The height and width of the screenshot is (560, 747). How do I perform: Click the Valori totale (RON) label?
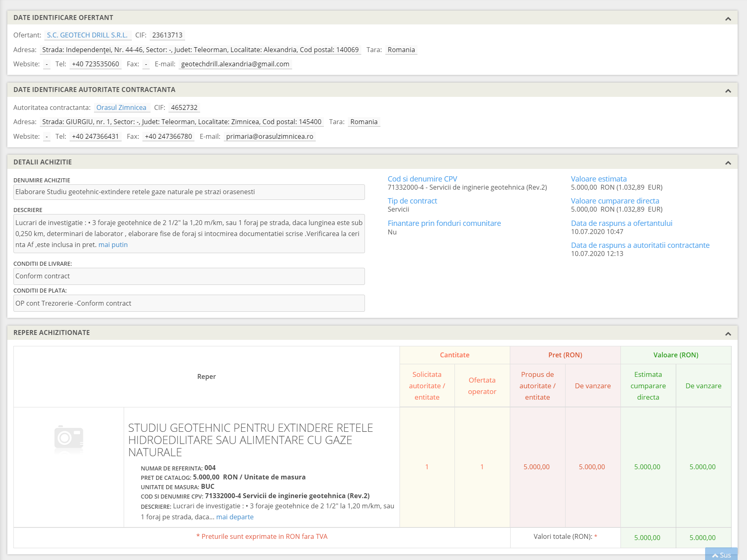tap(565, 536)
